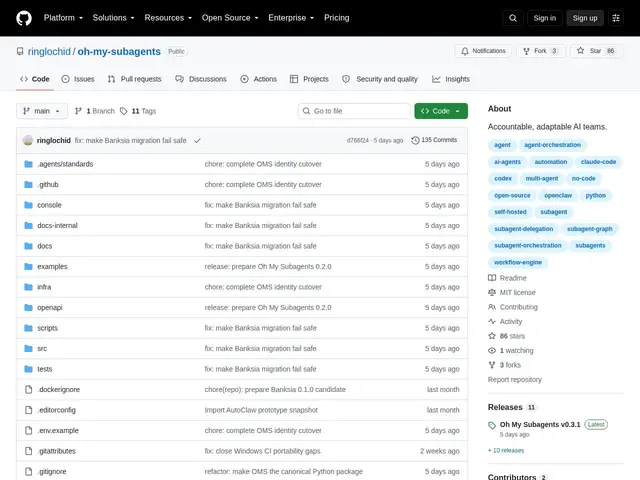The image size is (640, 480).
Task: Click the Sign in button
Action: pyautogui.click(x=544, y=18)
